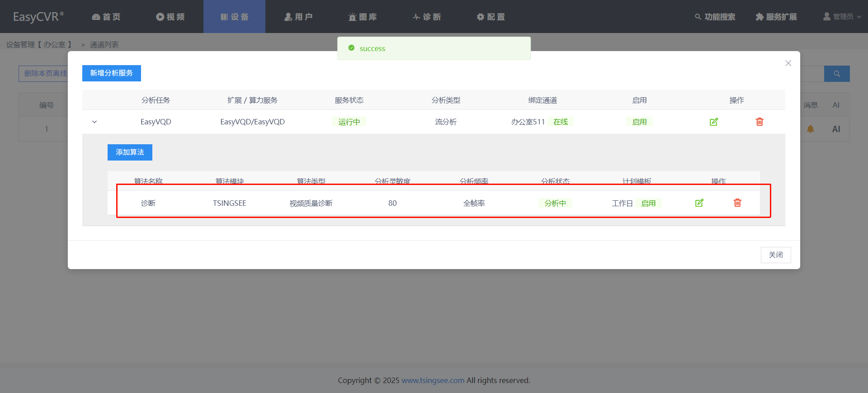Click the 服务状态 column header
Screen dimensions: 868x393
pos(349,100)
